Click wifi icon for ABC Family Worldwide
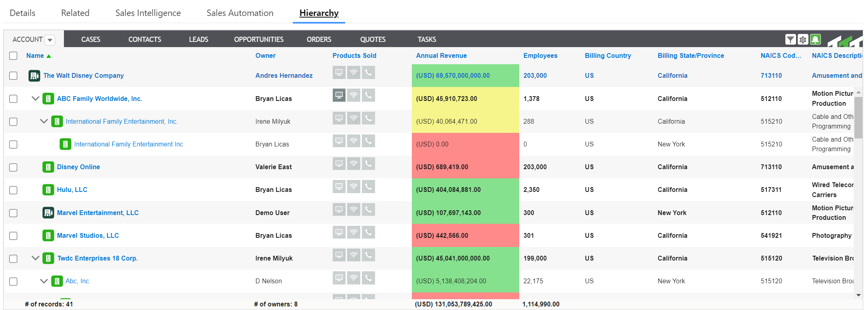Image resolution: width=868 pixels, height=310 pixels. tap(354, 95)
